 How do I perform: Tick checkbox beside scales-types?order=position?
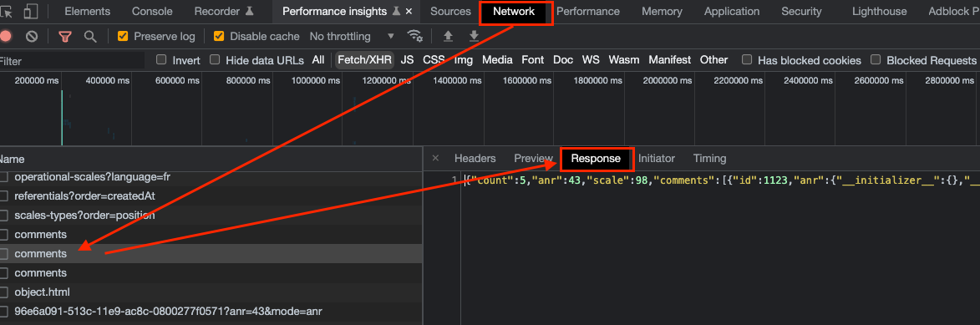click(x=3, y=216)
